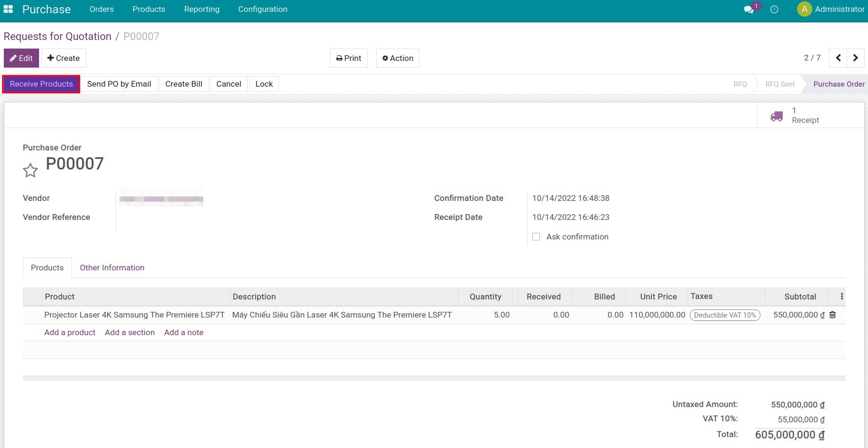Click the Add a product link
Viewport: 868px width, 448px height.
tap(70, 332)
